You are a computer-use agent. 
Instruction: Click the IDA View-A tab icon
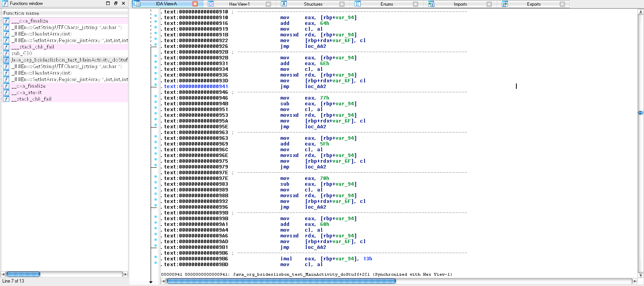point(137,4)
